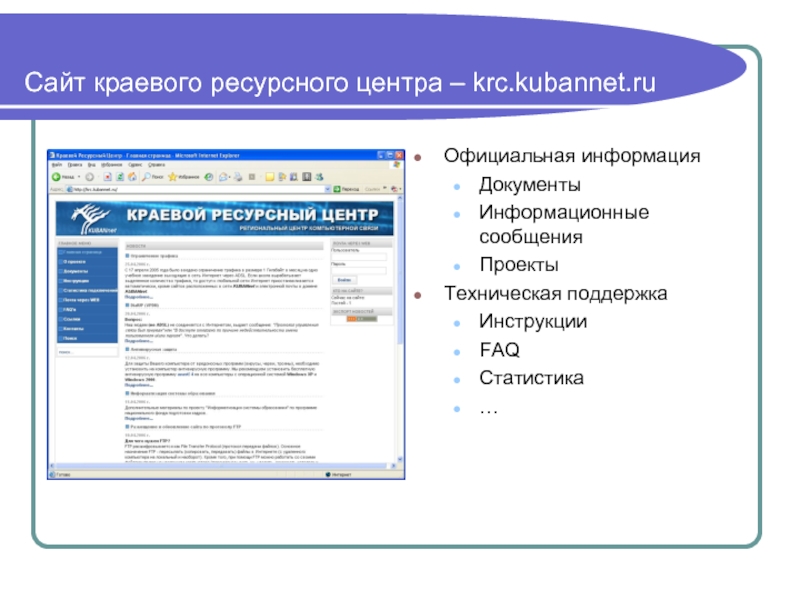Open news headline Информатизация системы образования
Viewport: 800px width, 600px height.
click(x=173, y=393)
